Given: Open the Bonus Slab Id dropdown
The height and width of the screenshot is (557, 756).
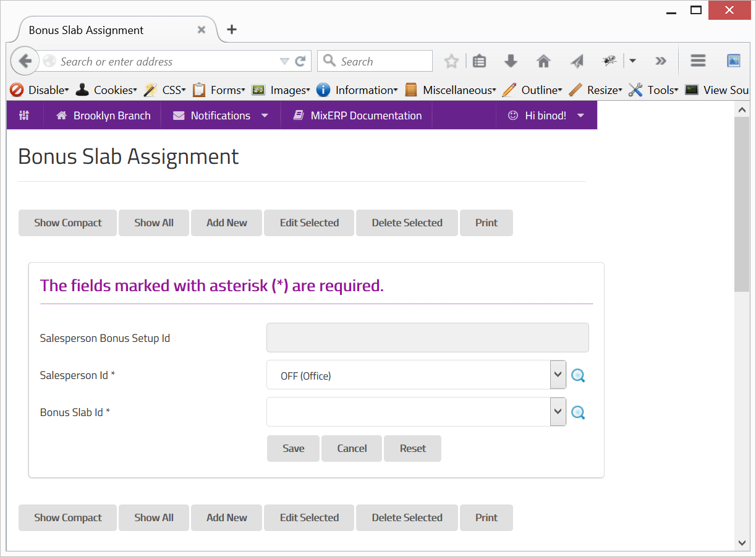Looking at the screenshot, I should (416, 412).
